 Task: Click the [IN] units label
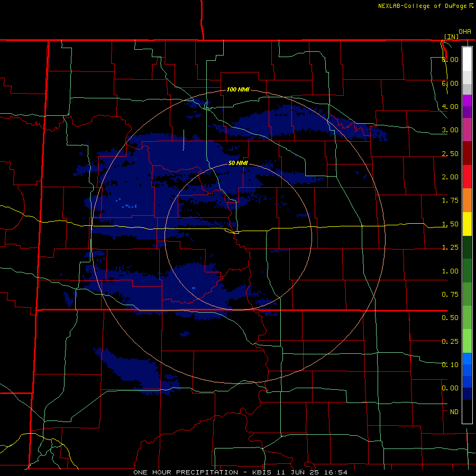coord(452,36)
